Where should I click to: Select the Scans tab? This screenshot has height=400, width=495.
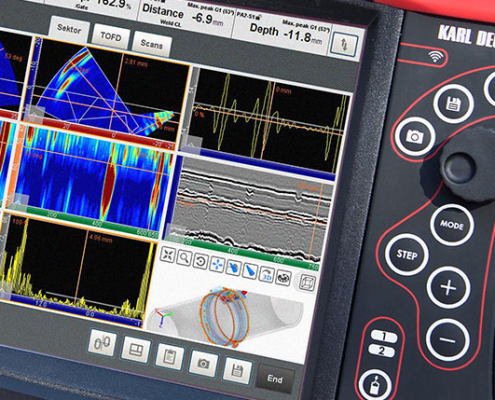click(x=152, y=44)
